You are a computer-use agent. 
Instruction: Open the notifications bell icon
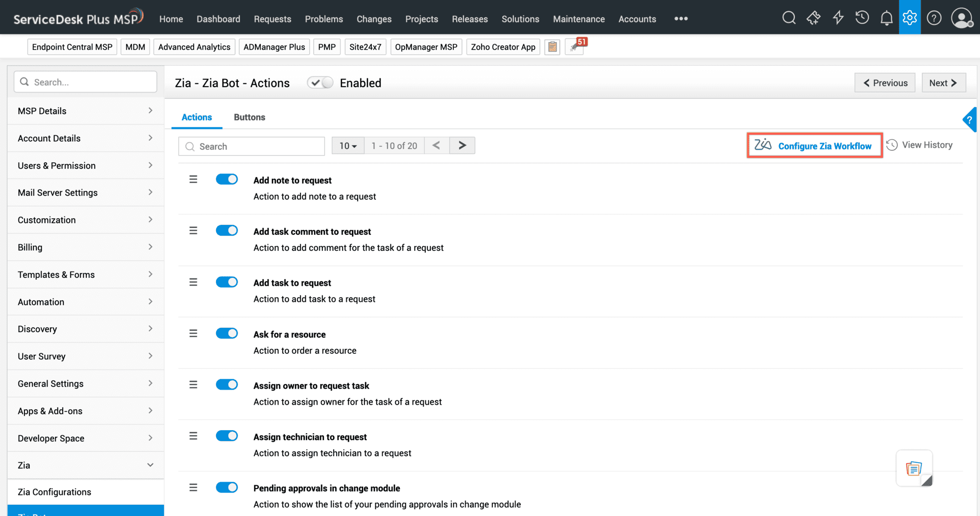point(886,18)
